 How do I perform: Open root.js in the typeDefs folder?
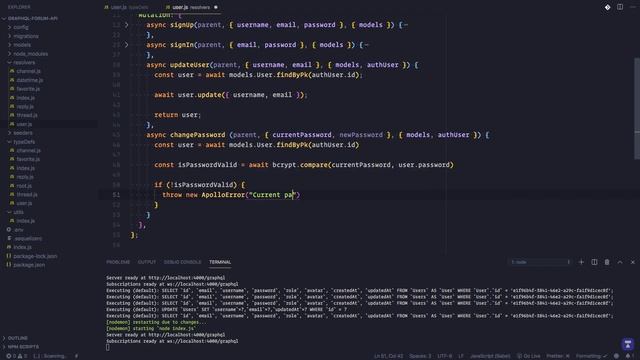(x=24, y=186)
